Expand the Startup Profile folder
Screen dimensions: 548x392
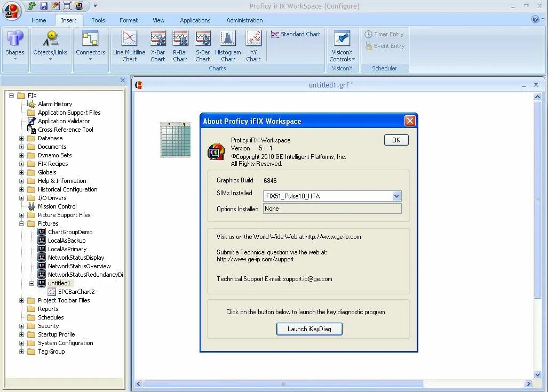(22, 335)
